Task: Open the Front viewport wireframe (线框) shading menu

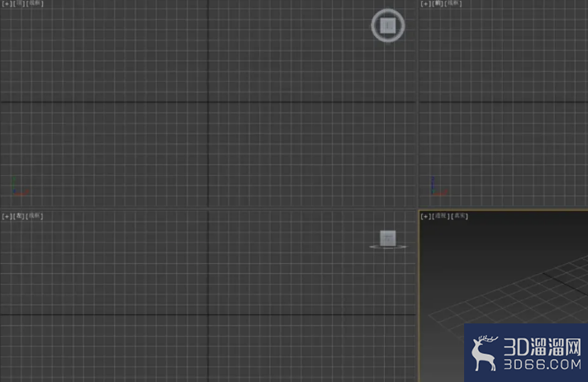Action: [x=453, y=4]
